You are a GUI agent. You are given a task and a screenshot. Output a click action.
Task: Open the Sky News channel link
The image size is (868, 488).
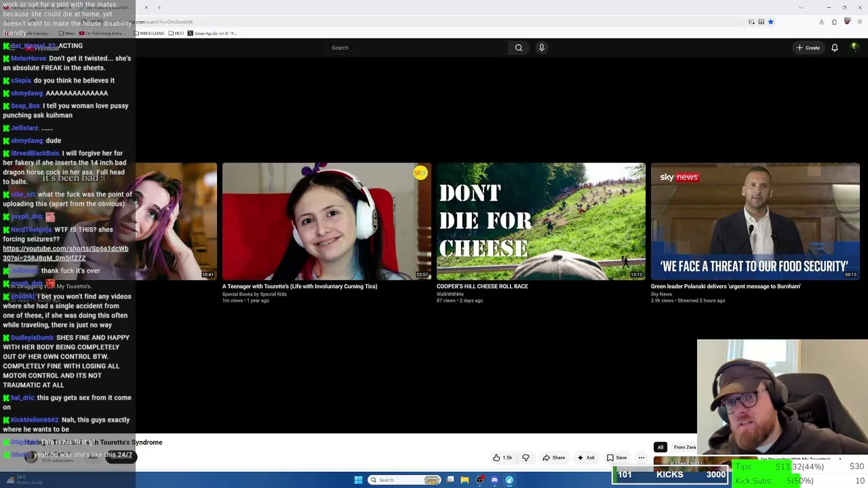[661, 294]
